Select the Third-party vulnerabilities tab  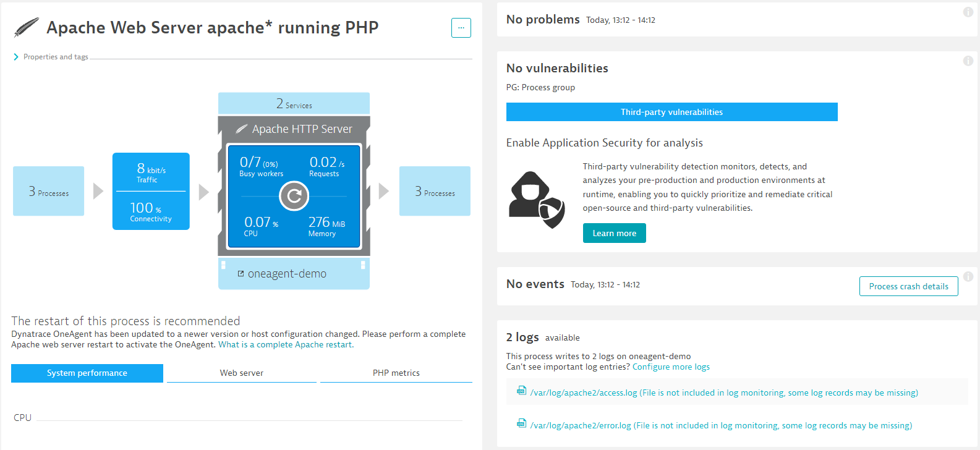pos(672,112)
